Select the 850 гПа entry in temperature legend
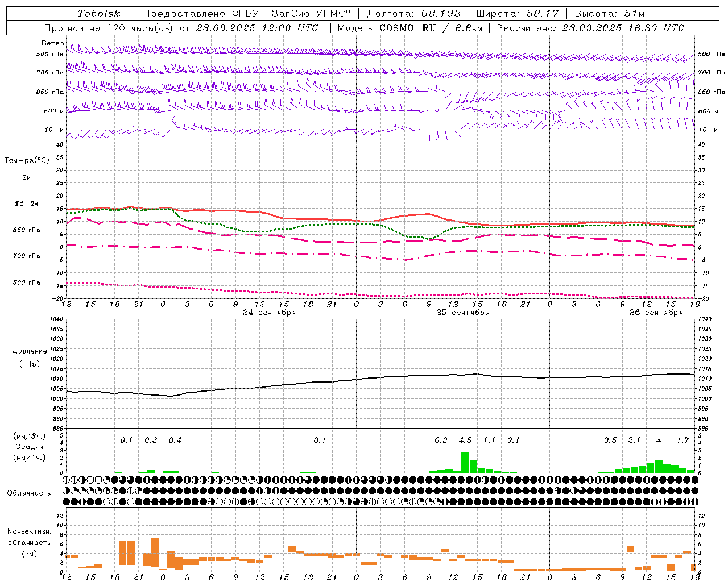This screenshot has height=582, width=728. coord(26,230)
